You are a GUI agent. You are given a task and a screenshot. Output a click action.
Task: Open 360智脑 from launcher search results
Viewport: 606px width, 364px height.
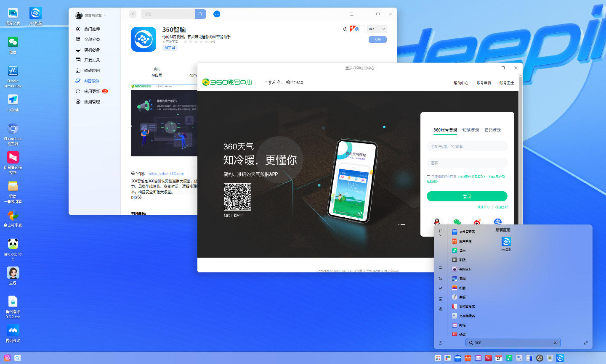(x=506, y=243)
